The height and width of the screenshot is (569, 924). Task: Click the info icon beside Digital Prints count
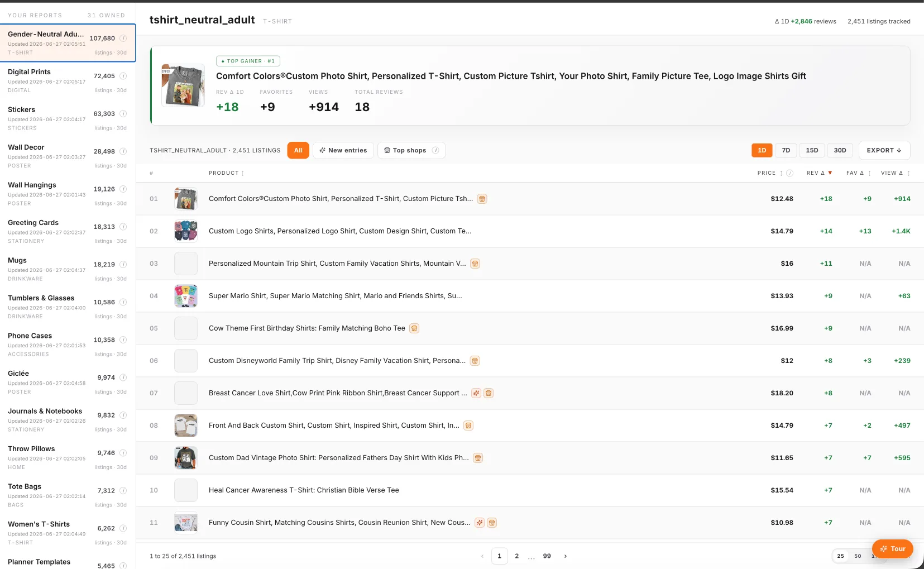pos(123,76)
